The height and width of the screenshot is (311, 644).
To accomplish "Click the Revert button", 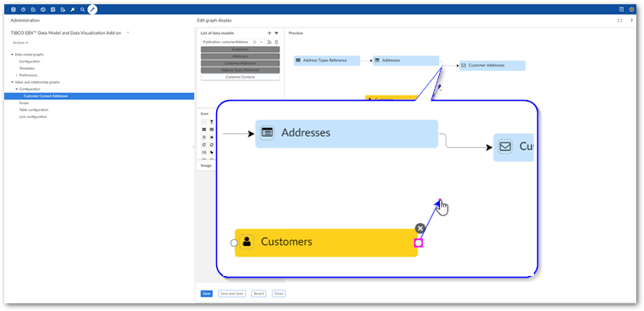I will pos(259,294).
